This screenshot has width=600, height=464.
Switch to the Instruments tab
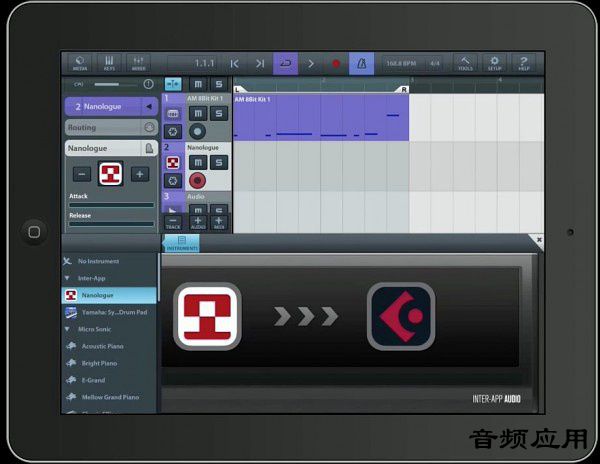182,243
